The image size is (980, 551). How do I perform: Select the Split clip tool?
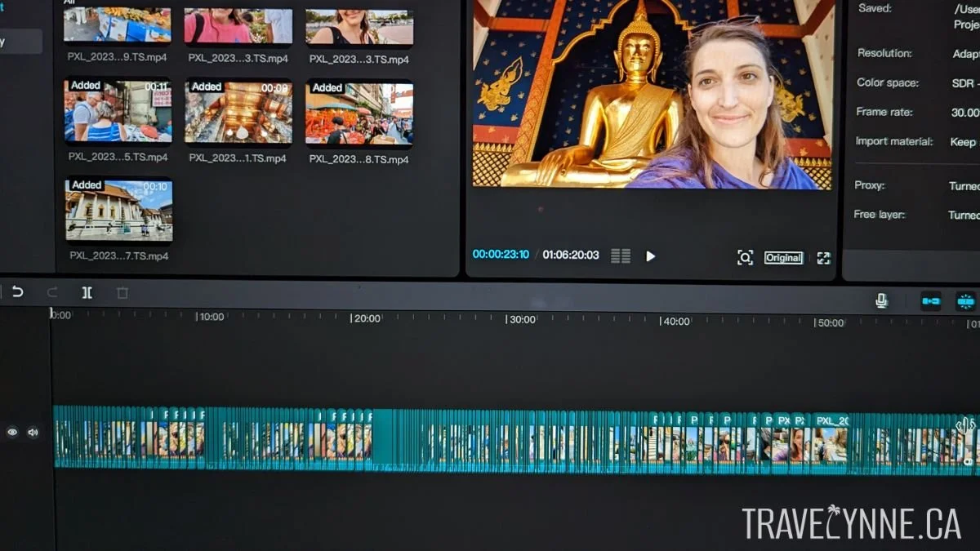[x=87, y=292]
